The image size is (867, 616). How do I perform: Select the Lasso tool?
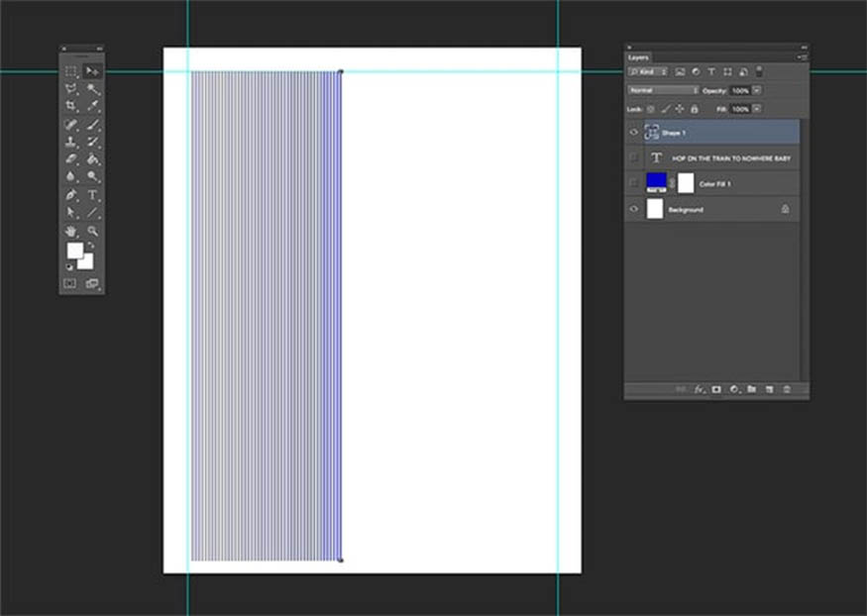click(70, 89)
